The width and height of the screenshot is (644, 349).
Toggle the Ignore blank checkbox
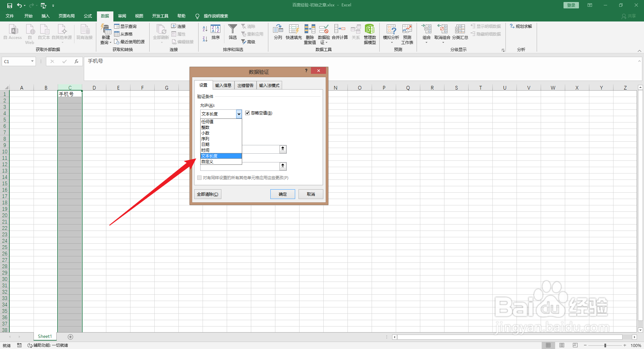pyautogui.click(x=248, y=113)
